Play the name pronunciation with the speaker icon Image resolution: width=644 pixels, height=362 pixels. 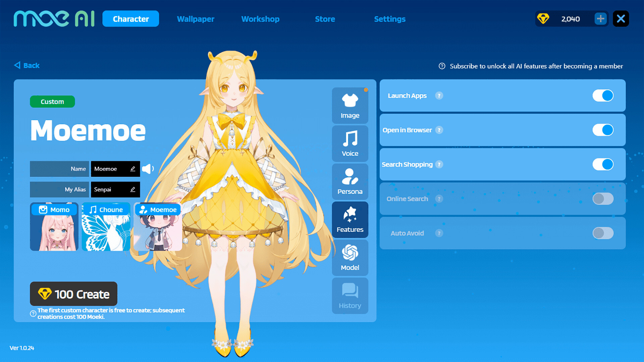click(148, 169)
